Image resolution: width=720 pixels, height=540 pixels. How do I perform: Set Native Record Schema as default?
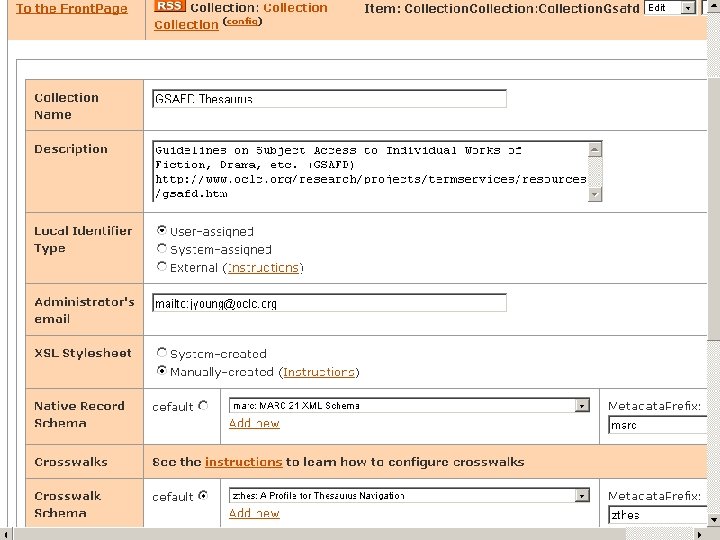(203, 406)
